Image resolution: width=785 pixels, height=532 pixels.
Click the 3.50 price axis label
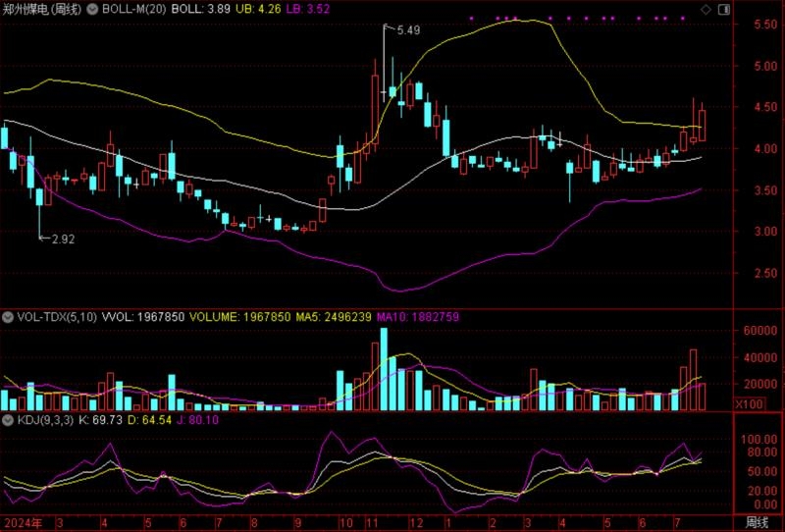(x=765, y=190)
